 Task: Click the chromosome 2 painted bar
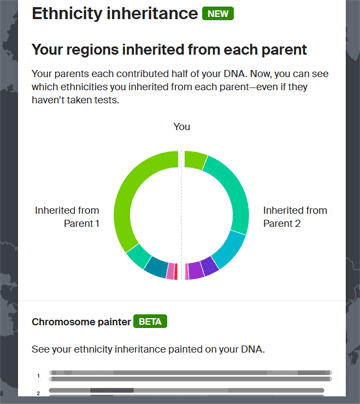(187, 390)
